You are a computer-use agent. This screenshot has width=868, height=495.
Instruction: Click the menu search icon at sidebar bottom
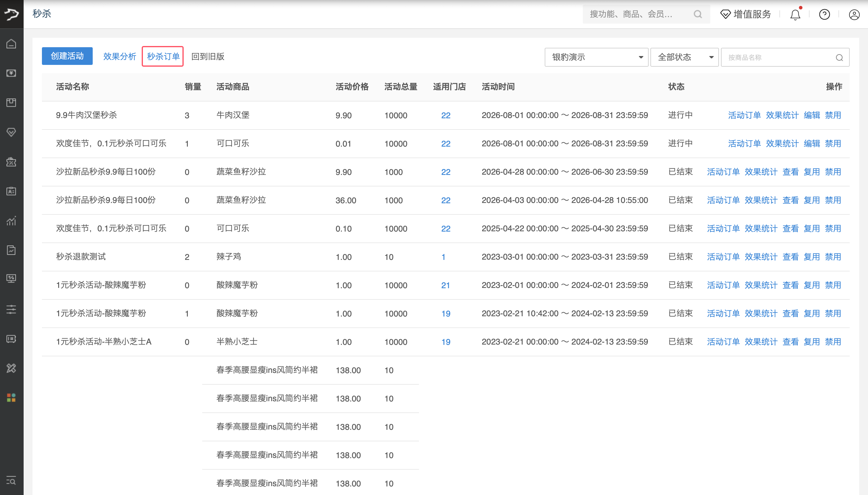point(11,481)
